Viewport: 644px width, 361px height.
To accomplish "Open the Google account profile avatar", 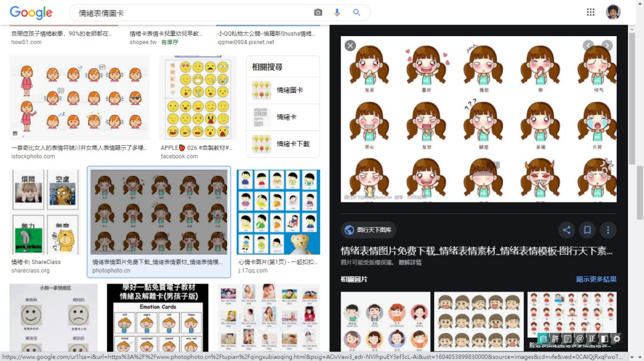I will (613, 12).
